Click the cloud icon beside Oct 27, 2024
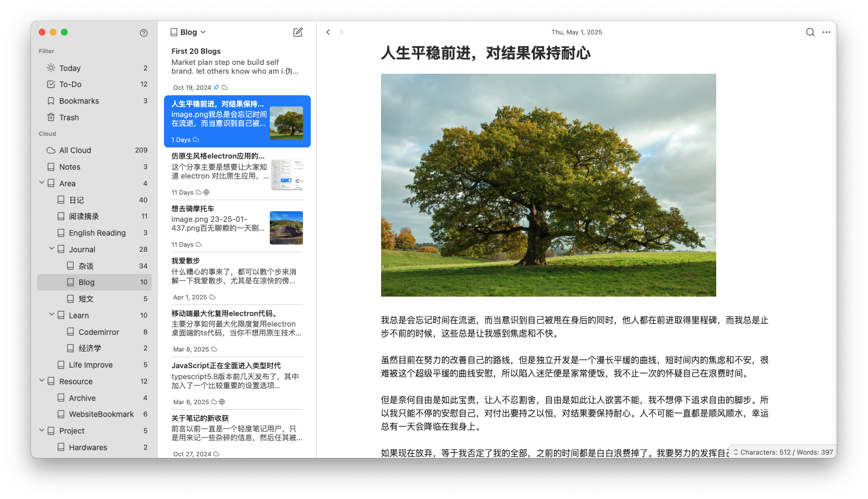This screenshot has height=499, width=868. (x=216, y=454)
